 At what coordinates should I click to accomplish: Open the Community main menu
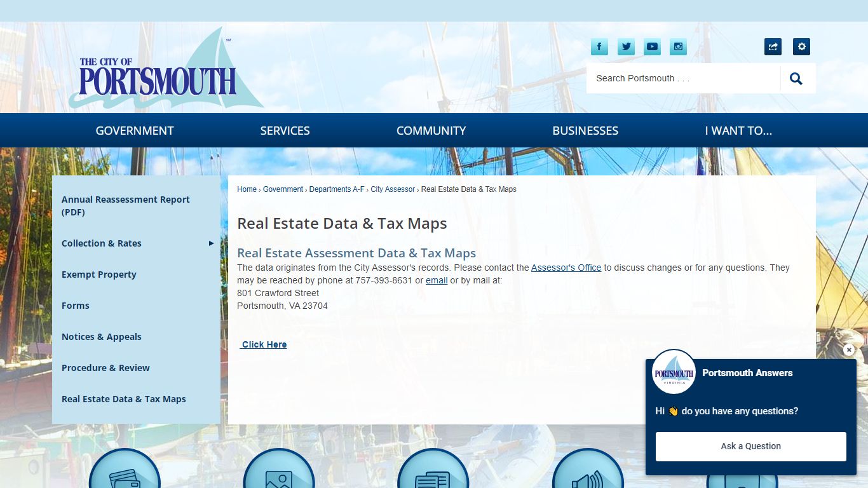pyautogui.click(x=431, y=131)
